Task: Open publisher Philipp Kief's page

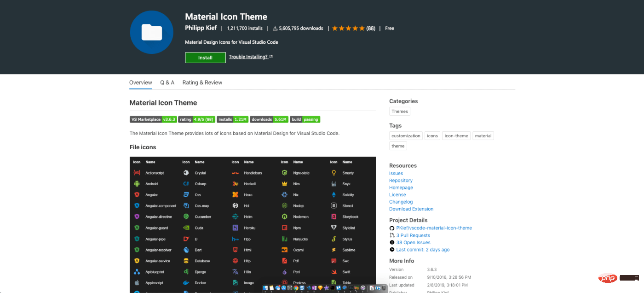Action: [x=201, y=28]
